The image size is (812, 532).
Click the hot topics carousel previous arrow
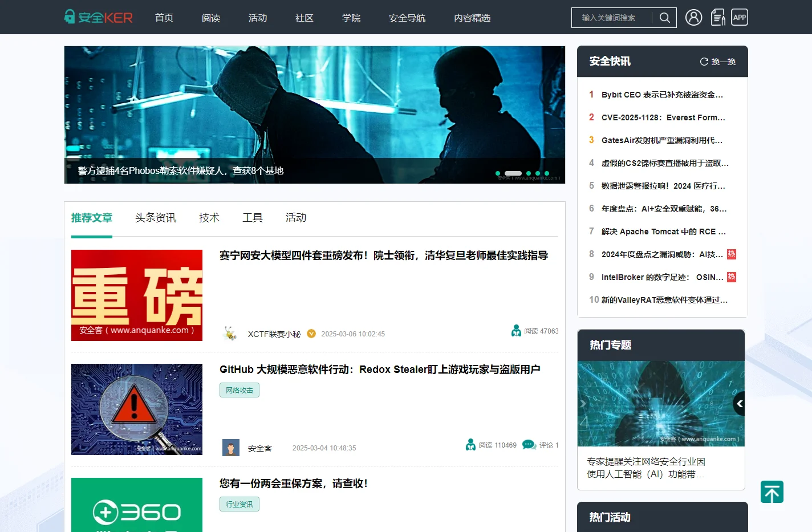[x=740, y=404]
